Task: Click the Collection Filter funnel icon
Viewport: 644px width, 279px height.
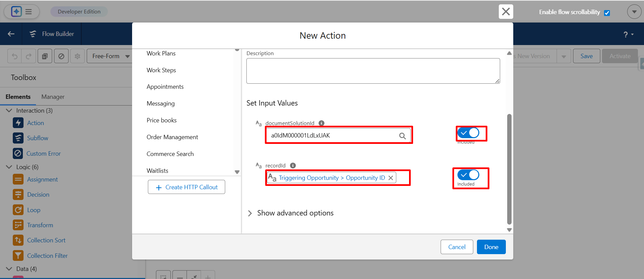Action: [x=18, y=255]
